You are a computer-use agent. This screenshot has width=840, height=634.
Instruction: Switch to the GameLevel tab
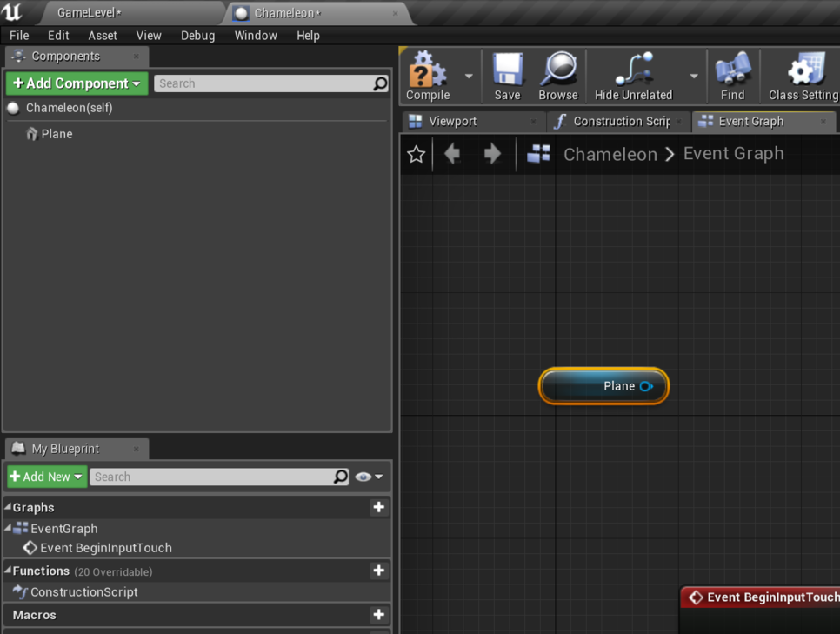pos(90,13)
